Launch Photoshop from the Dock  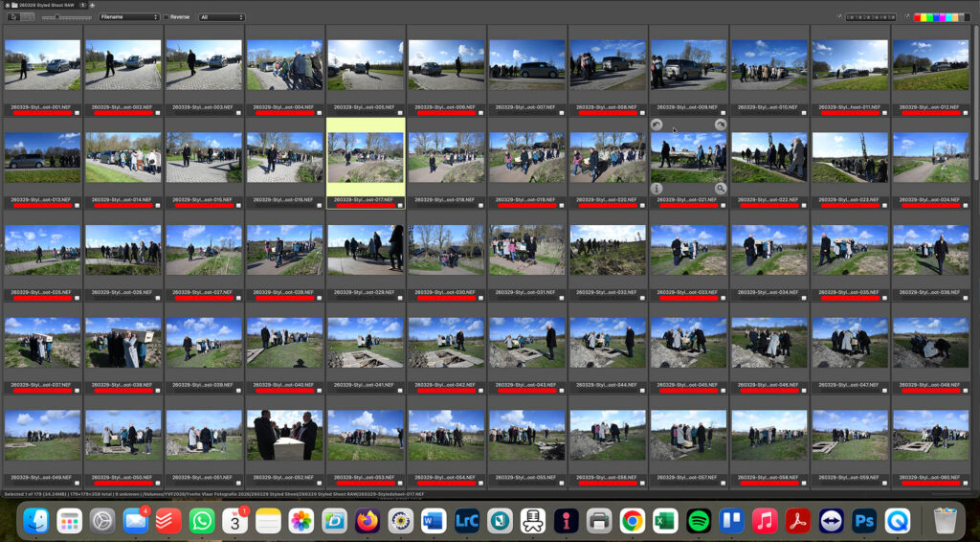(x=864, y=520)
